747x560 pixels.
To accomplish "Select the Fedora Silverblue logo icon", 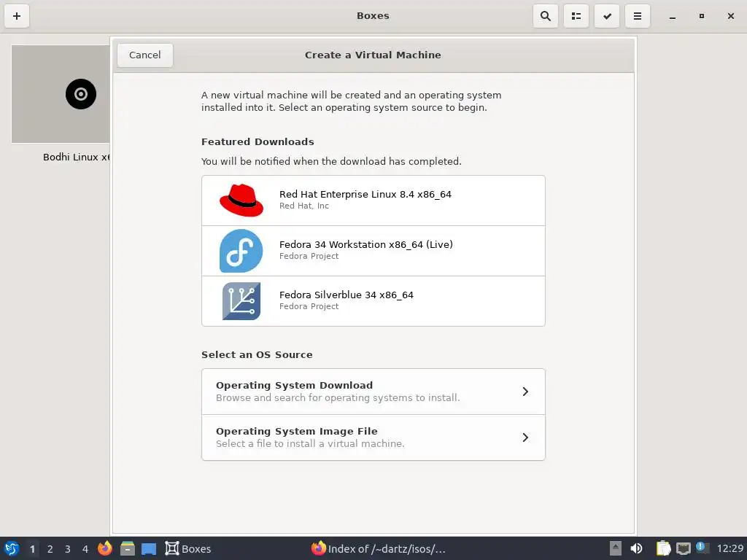I will point(241,301).
